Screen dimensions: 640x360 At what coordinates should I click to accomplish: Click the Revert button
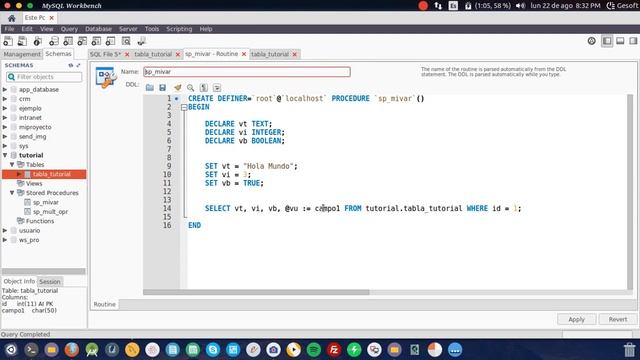(618, 319)
